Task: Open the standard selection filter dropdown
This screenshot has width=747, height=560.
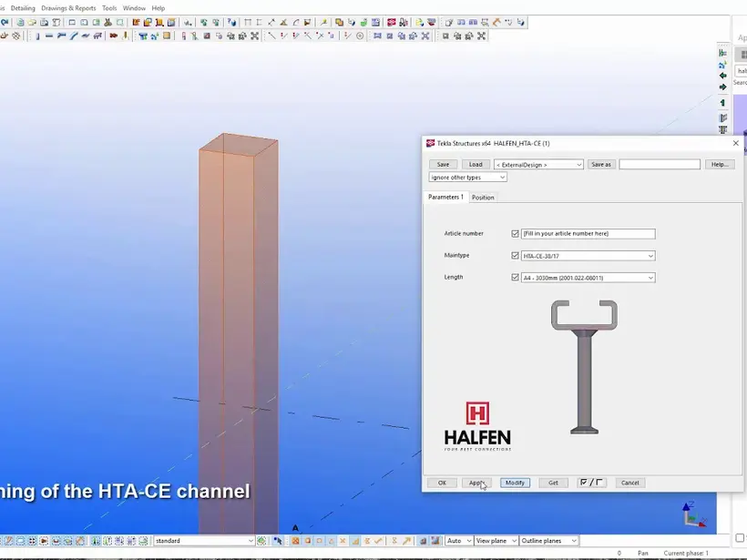Action: tap(204, 541)
